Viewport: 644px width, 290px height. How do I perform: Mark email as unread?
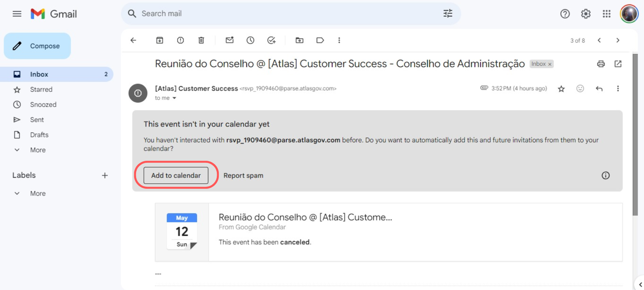230,40
